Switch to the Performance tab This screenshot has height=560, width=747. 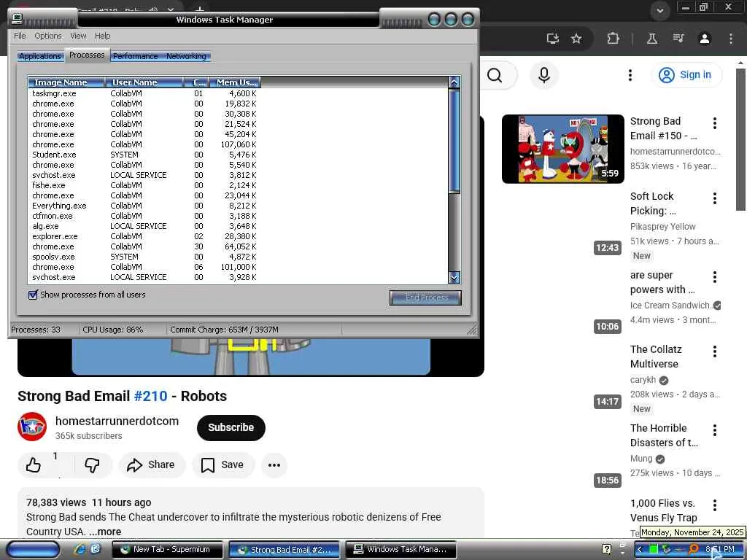(x=135, y=56)
